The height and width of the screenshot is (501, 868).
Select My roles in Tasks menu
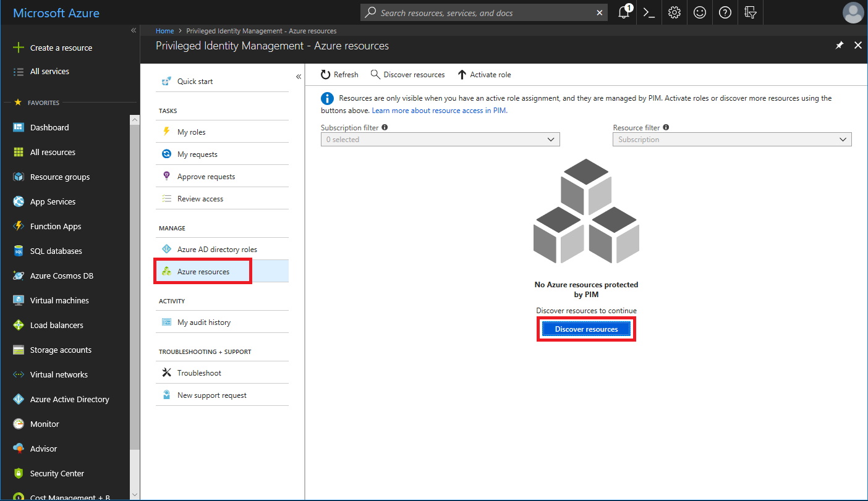[x=191, y=132]
